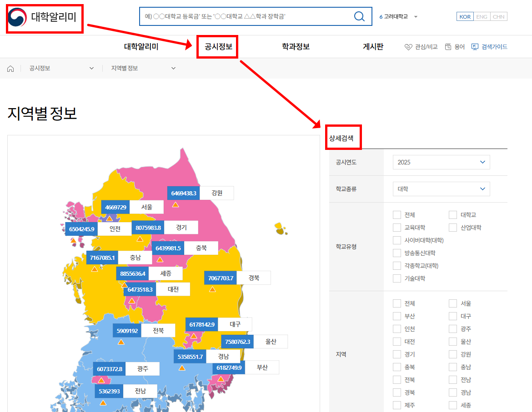Switch language to ENG

click(x=482, y=17)
